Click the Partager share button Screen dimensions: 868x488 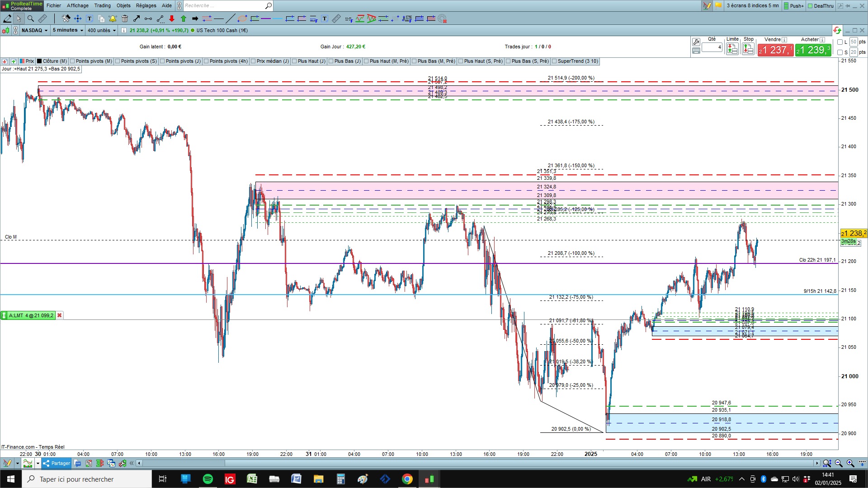(57, 463)
